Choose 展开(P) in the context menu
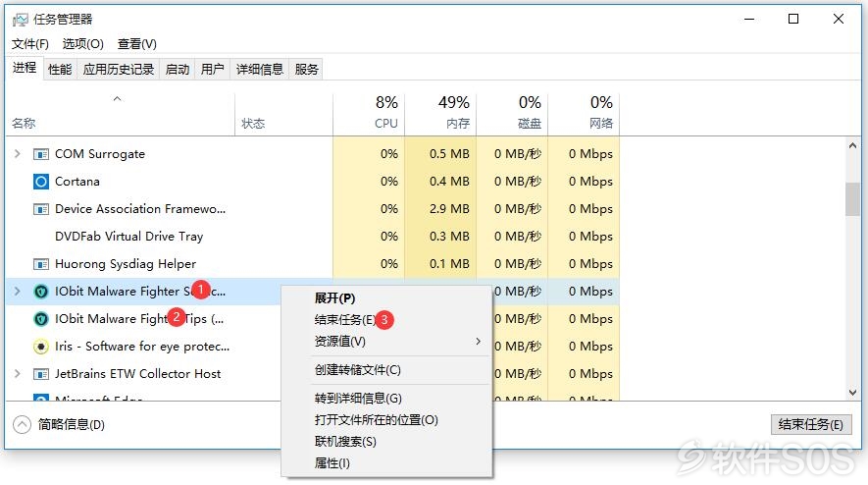The width and height of the screenshot is (868, 485). pos(386,298)
